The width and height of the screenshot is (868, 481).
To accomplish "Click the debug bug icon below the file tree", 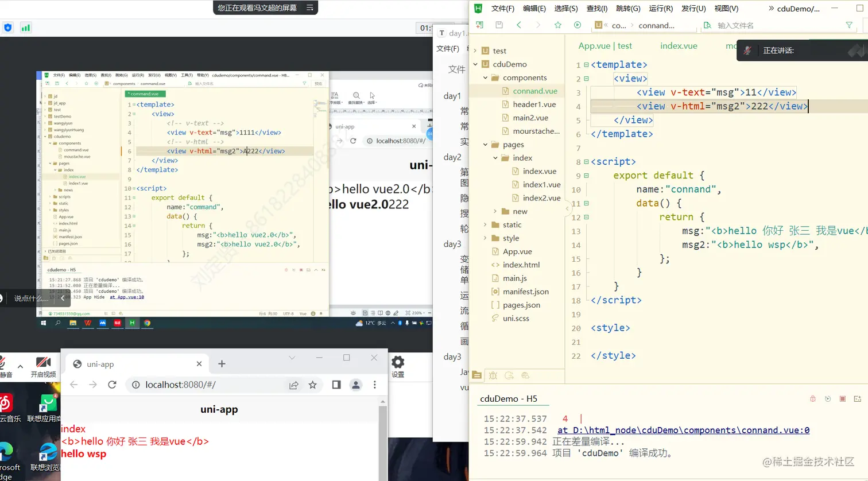I will (493, 375).
